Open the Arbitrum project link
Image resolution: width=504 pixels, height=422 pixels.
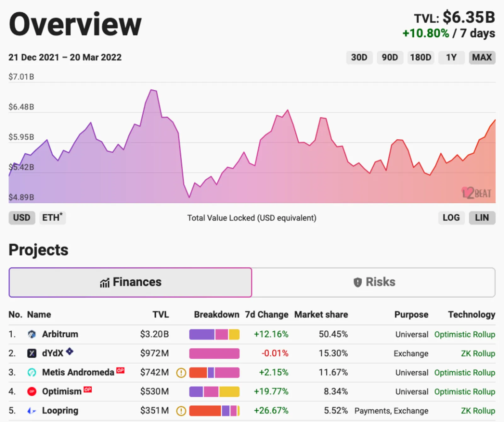click(x=60, y=334)
